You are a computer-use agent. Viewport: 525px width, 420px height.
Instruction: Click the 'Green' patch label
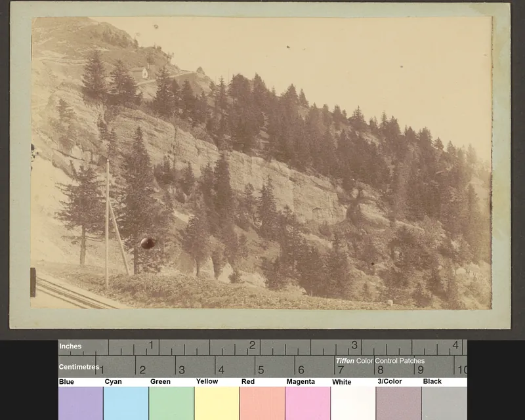[160, 382]
